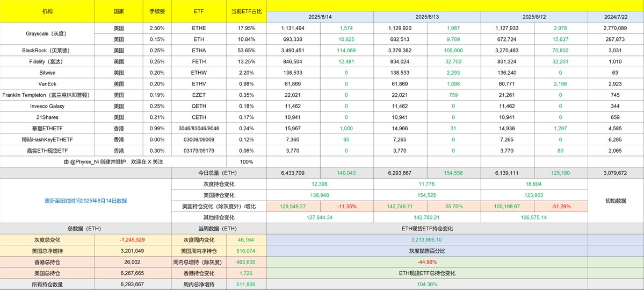Click the 3,490,451 holdings value

[293, 51]
